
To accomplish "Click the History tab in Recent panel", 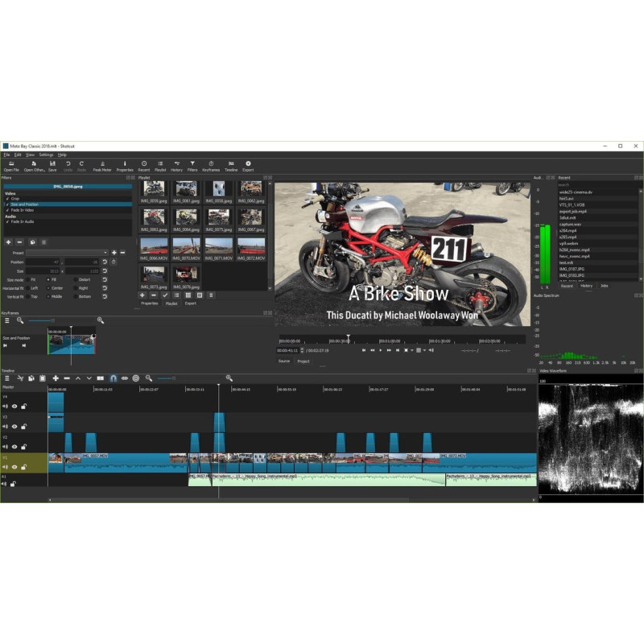I will point(586,286).
